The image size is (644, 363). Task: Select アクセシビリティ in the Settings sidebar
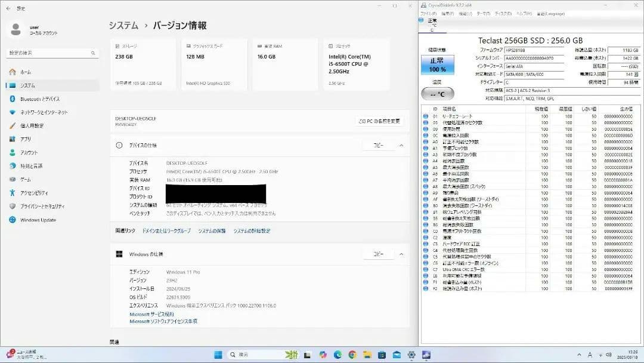(x=33, y=193)
